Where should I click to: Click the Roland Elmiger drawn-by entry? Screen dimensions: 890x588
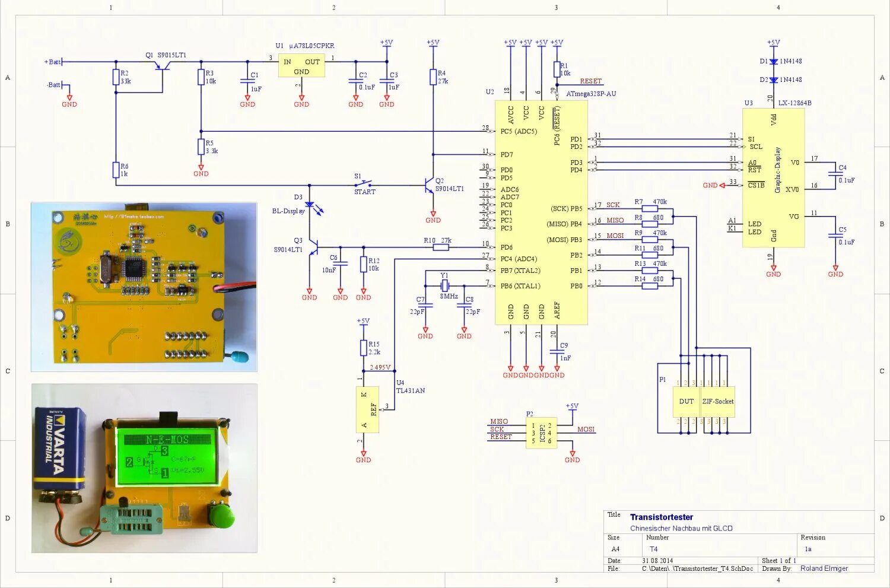tap(824, 568)
